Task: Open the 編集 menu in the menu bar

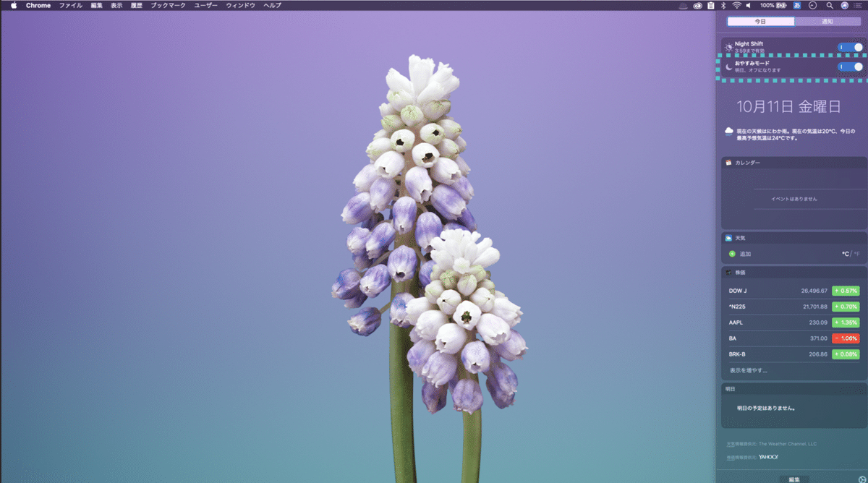Action: (x=97, y=5)
